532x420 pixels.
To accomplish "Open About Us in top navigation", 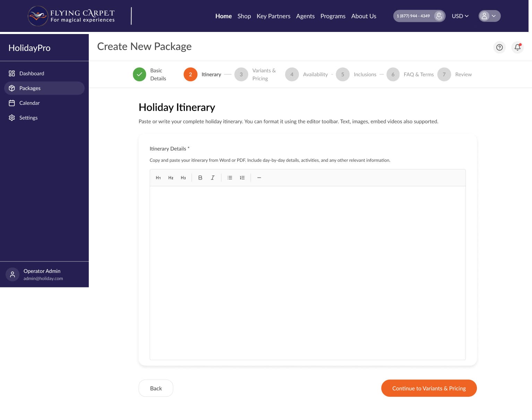I will pos(364,16).
